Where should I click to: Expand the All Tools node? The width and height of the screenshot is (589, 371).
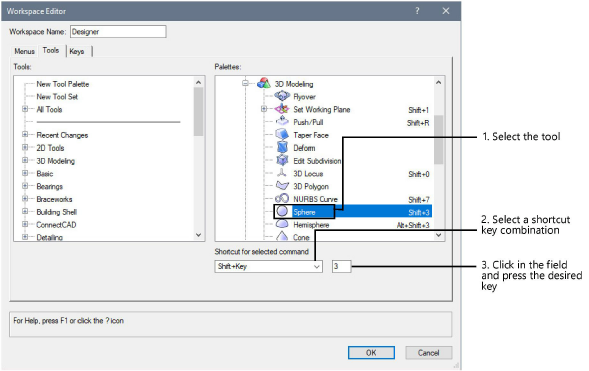coord(25,109)
